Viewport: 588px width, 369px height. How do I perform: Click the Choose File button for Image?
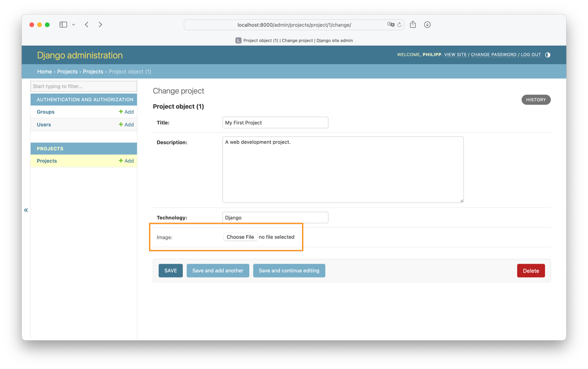[240, 237]
